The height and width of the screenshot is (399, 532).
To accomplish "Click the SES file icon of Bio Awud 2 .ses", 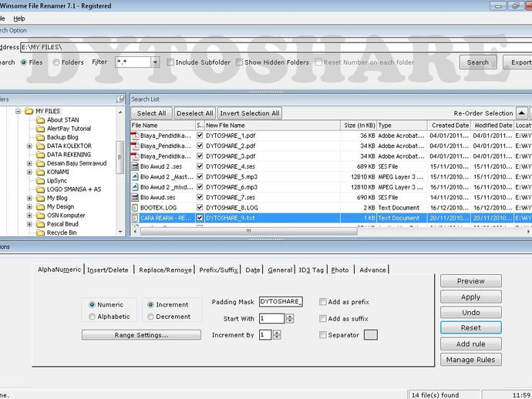I will [135, 166].
